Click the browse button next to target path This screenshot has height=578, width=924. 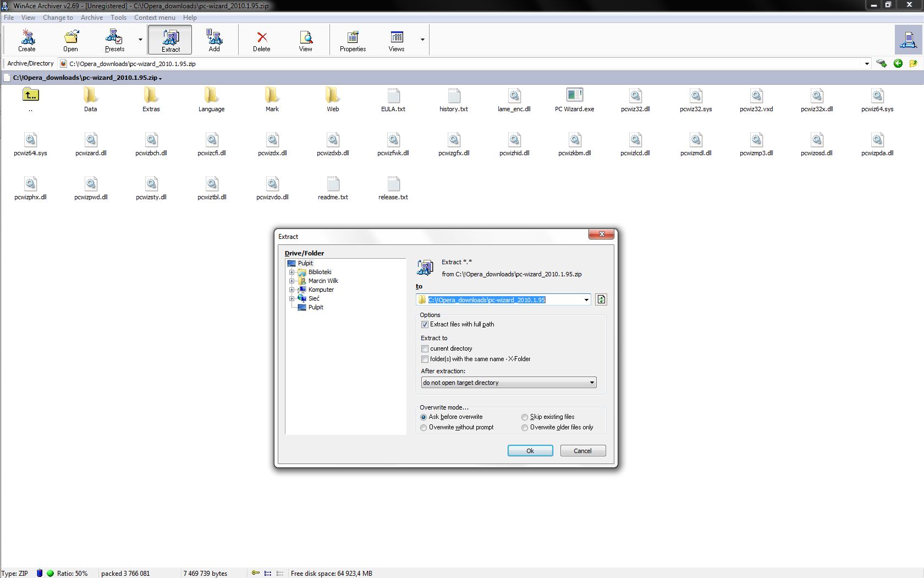[x=601, y=299]
